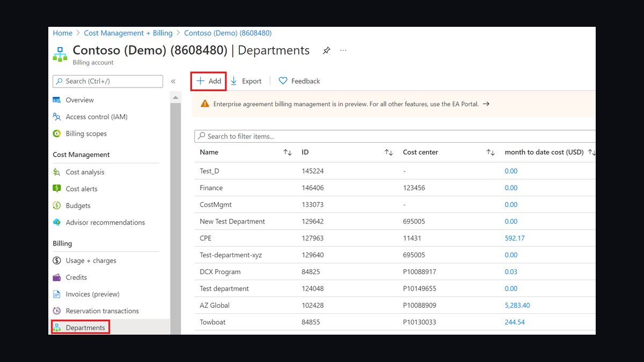Click the Add department button

(209, 81)
